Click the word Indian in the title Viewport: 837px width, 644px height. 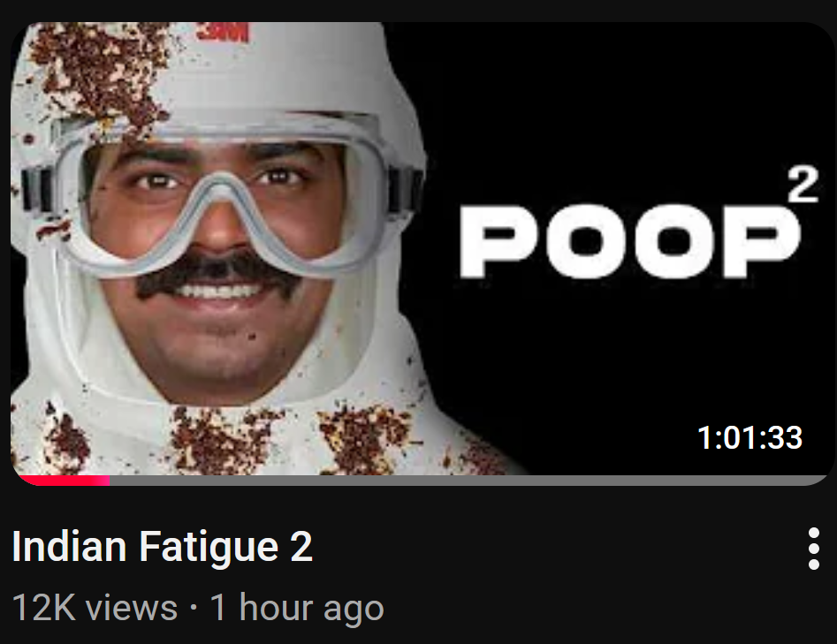click(69, 546)
